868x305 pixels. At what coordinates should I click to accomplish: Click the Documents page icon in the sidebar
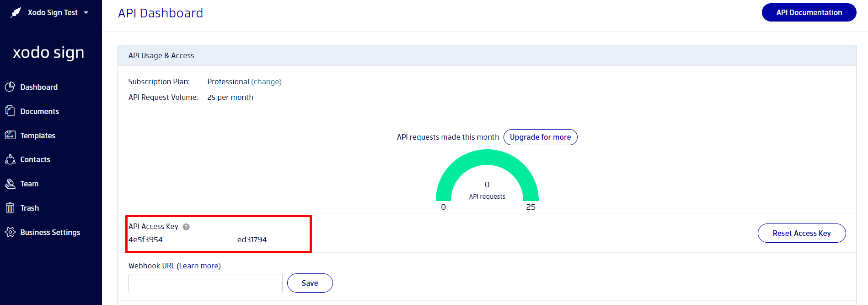coord(10,111)
